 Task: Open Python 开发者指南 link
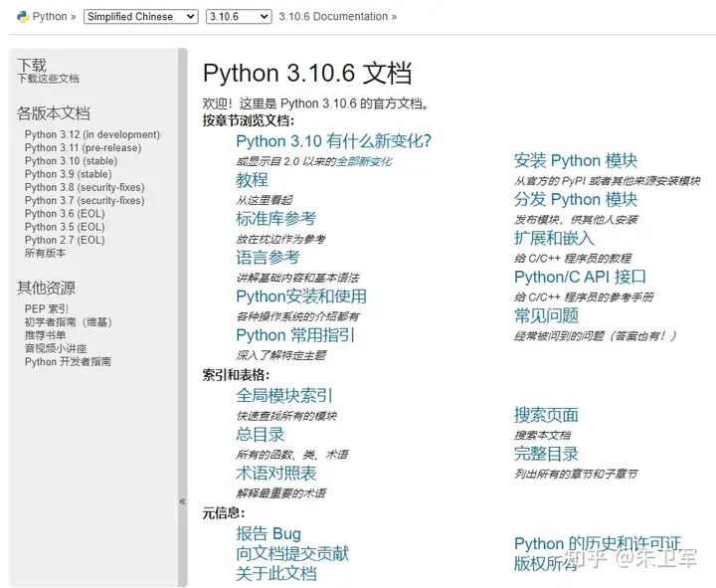[x=68, y=362]
